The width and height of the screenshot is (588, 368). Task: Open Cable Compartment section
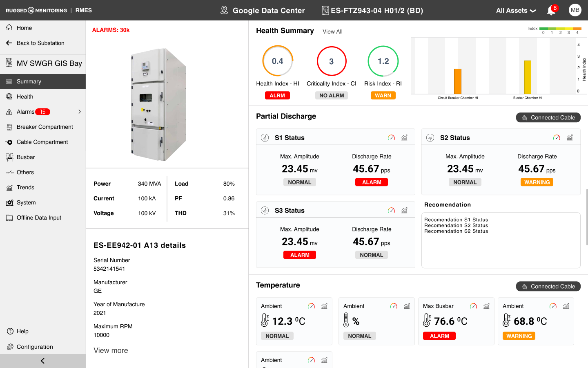pyautogui.click(x=43, y=142)
